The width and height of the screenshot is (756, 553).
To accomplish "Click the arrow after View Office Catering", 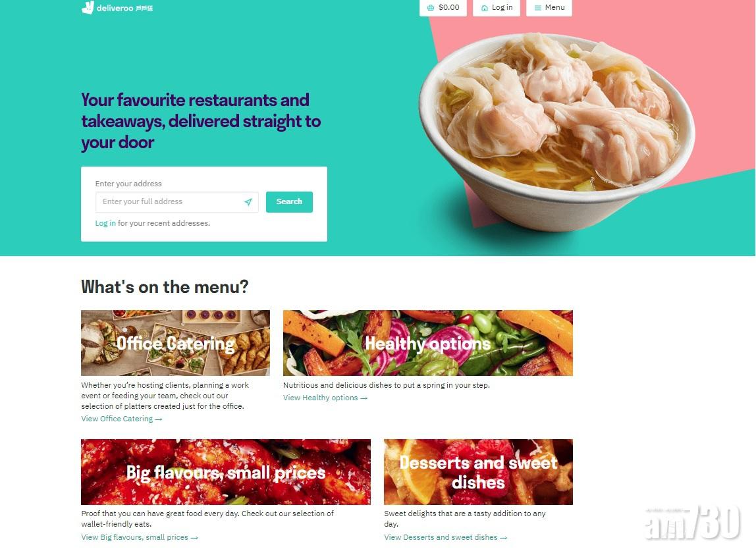I will (x=159, y=419).
